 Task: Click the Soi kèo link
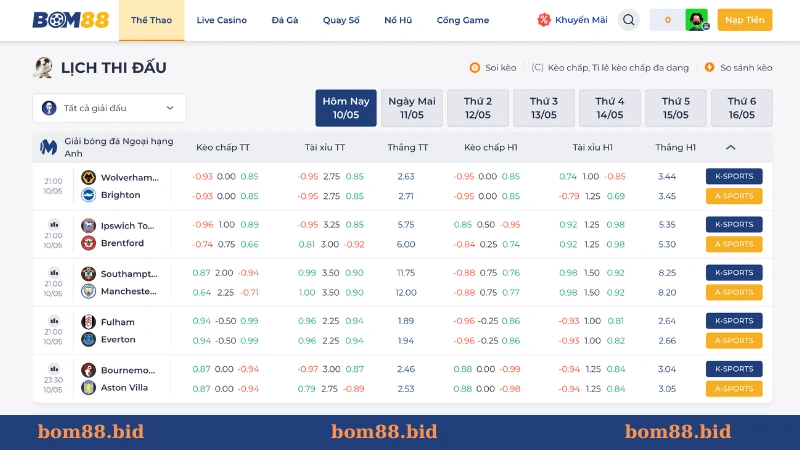point(501,67)
